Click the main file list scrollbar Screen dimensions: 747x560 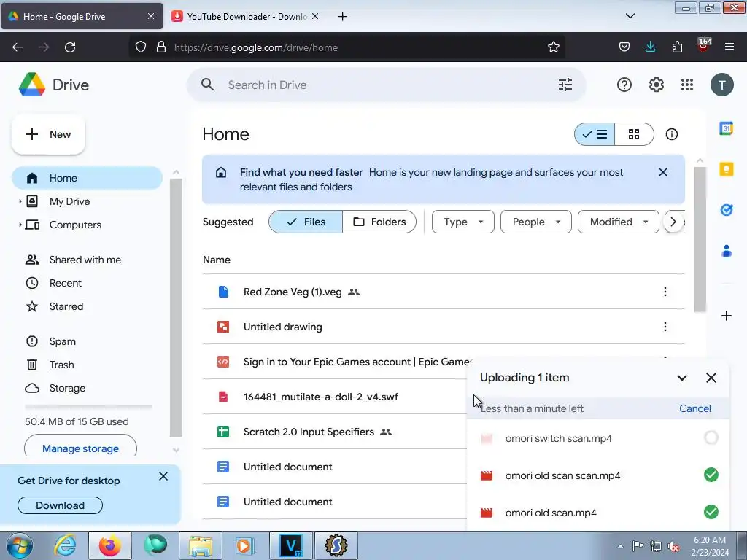coord(700,239)
